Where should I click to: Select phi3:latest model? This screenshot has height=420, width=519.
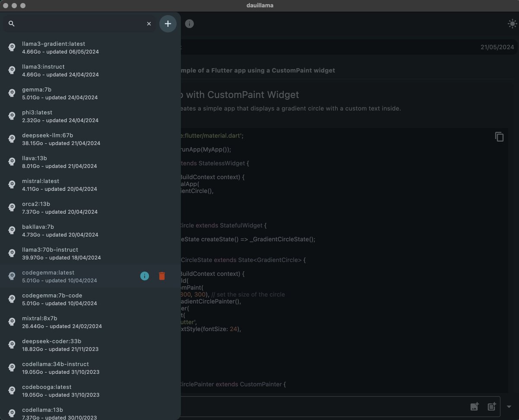coord(90,116)
